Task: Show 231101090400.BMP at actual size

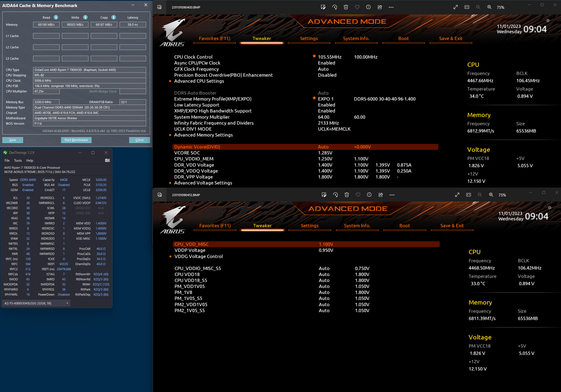Action: pyautogui.click(x=467, y=7)
